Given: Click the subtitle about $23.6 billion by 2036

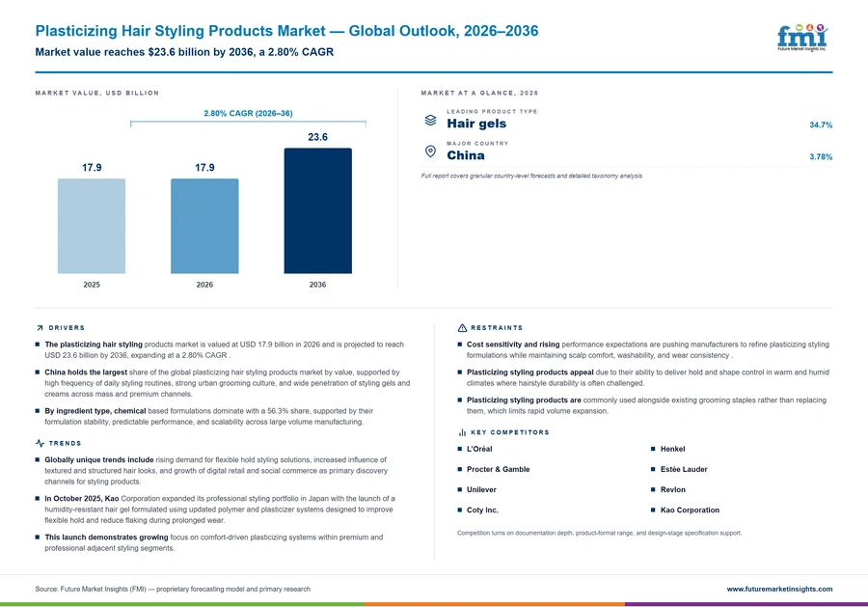Looking at the screenshot, I should 184,52.
